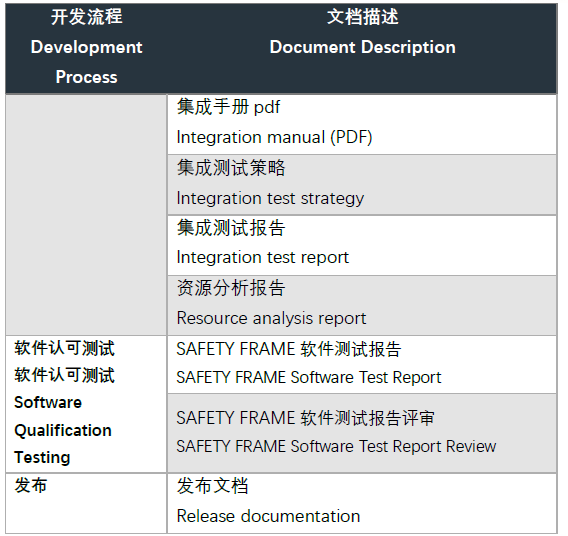Select SAFETY FRAME 软件测试报告 cell
The height and width of the screenshot is (536, 568).
click(x=362, y=364)
